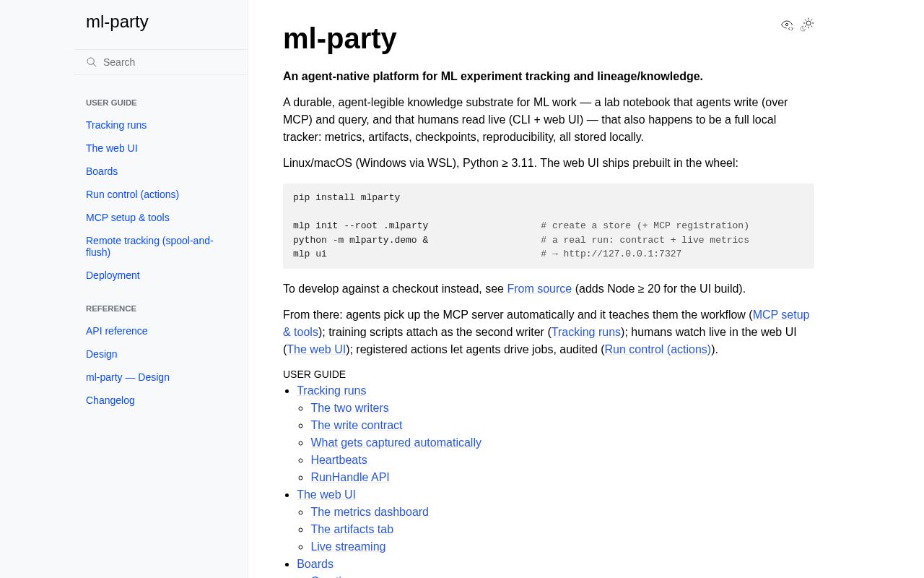
Task: Click the 'mlp init --root .mlparty' command
Action: point(360,226)
